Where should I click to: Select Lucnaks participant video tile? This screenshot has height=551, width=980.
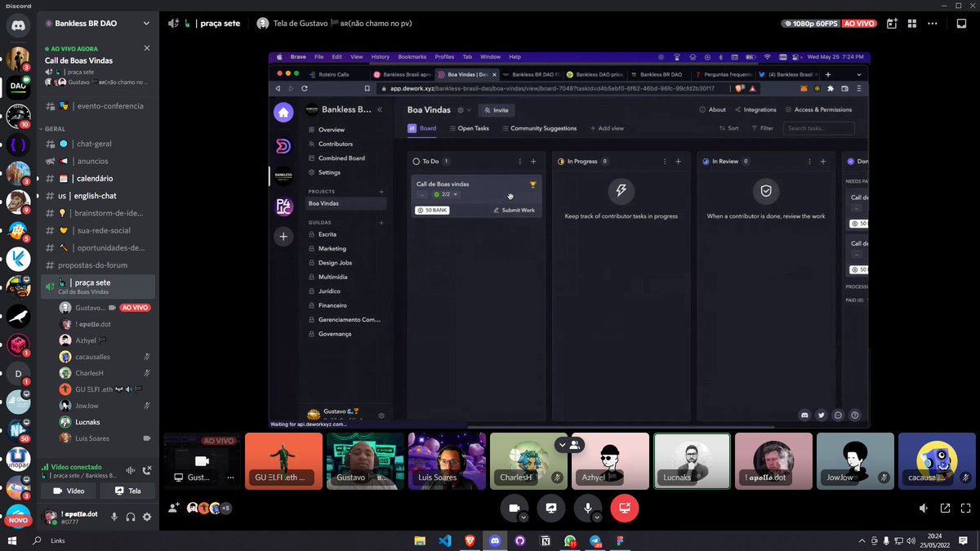coord(692,461)
